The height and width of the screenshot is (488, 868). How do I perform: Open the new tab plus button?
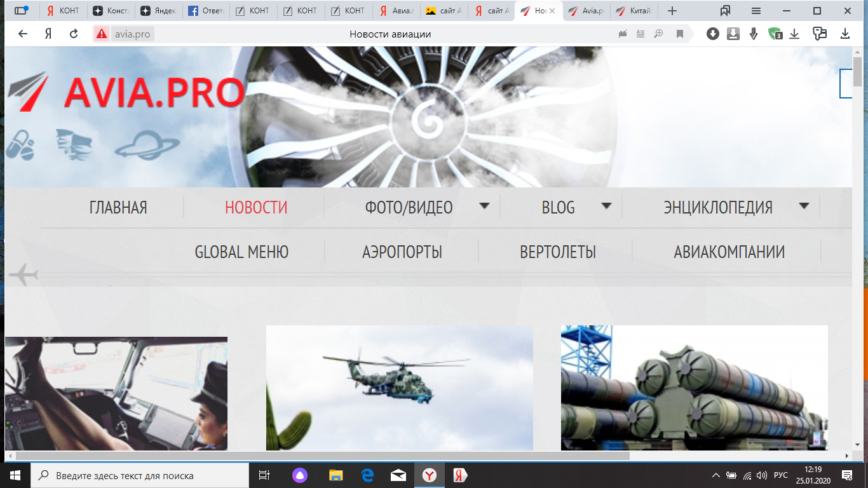click(672, 11)
